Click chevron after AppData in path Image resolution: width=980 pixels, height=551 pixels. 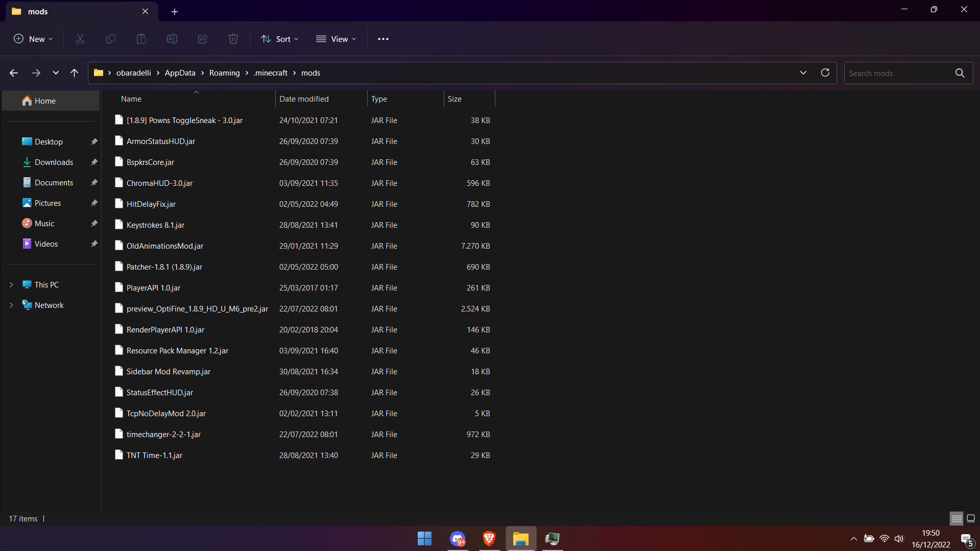coord(202,73)
